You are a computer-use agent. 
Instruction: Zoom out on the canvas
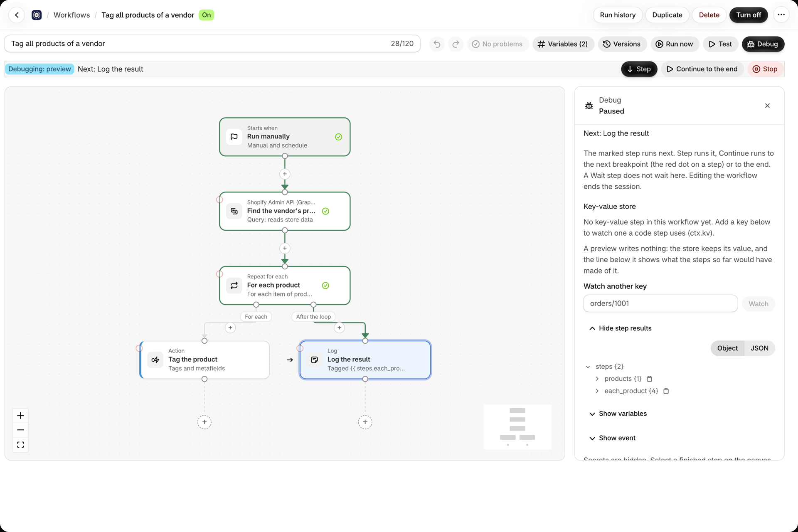pos(20,430)
